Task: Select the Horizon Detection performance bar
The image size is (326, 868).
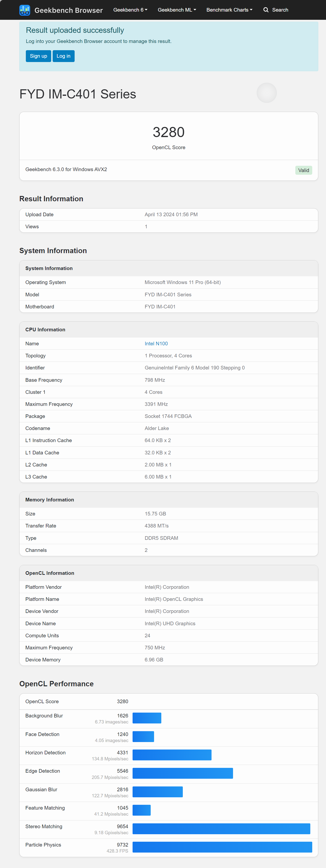Action: 172,754
